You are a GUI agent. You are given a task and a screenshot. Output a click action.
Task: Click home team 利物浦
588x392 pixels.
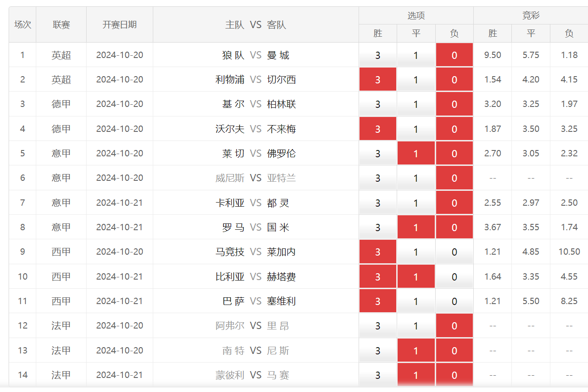230,80
